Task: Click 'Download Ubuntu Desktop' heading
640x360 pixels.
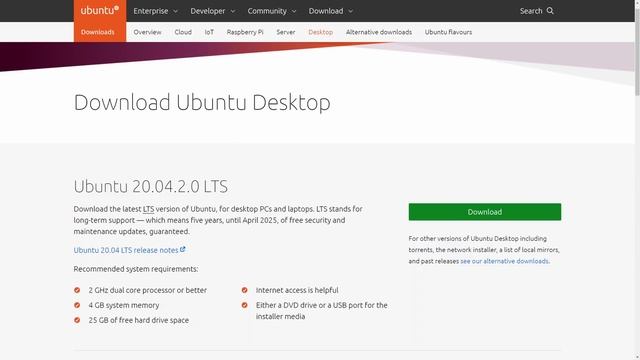Action: 202,102
